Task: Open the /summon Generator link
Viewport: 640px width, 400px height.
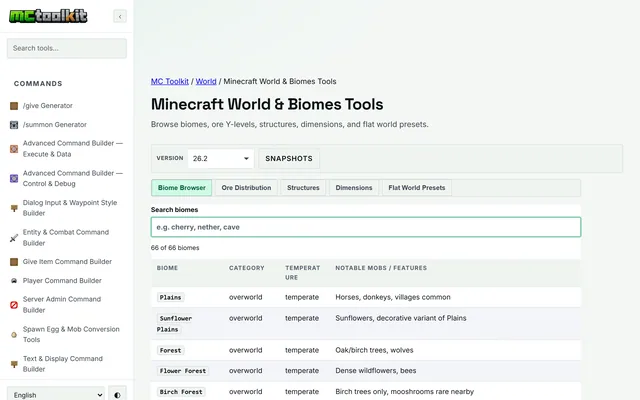Action: coord(55,124)
